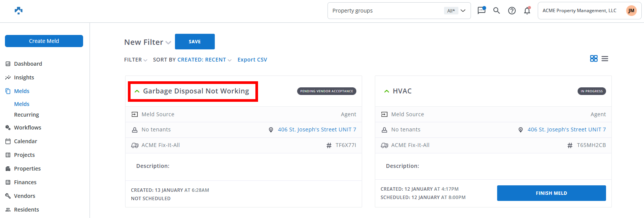This screenshot has height=218, width=644.
Task: Click the search magnifier icon
Action: pos(496,11)
